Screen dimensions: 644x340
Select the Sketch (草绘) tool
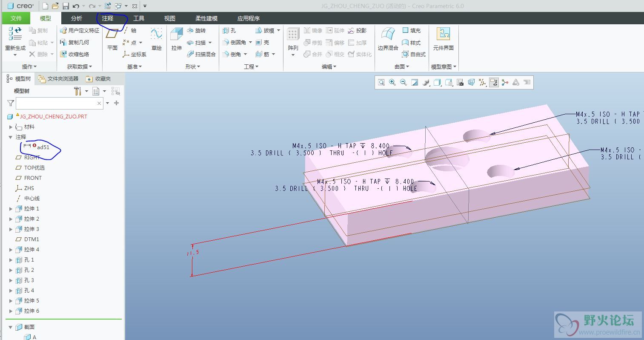157,39
